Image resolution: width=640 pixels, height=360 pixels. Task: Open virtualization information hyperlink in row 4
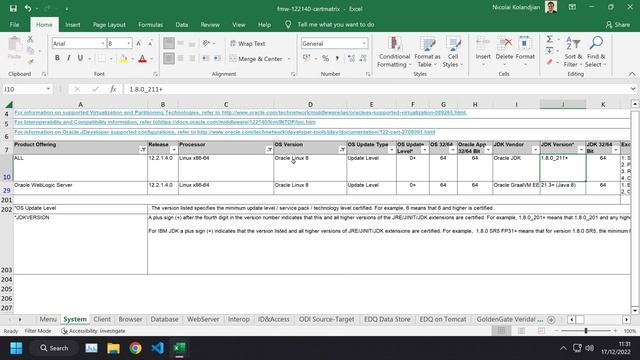click(x=240, y=112)
